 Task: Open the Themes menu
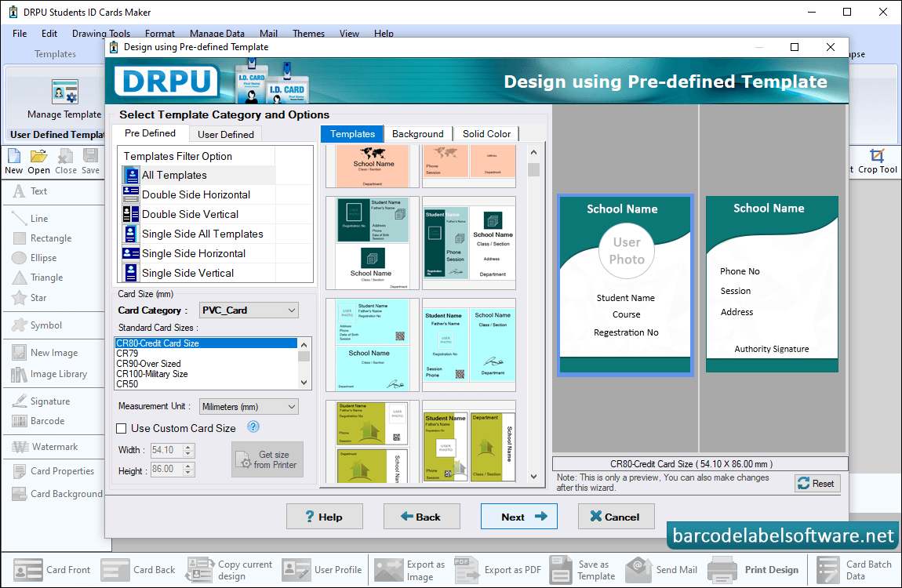308,34
